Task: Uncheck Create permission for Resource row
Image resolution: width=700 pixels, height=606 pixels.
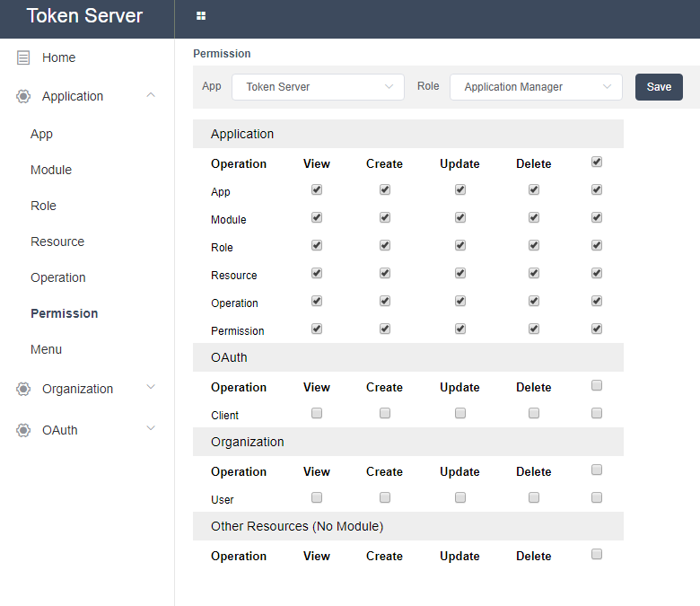Action: coord(385,273)
